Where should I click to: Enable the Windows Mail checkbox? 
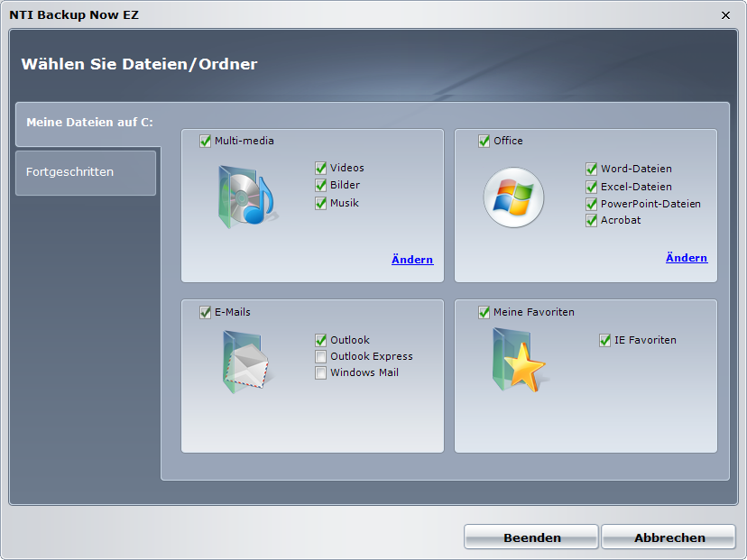coord(320,372)
